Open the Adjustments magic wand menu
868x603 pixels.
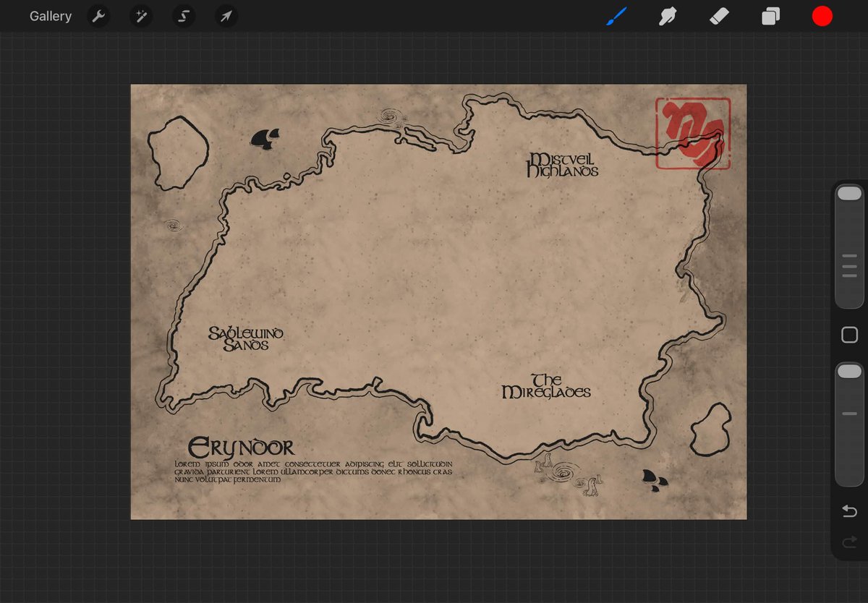click(x=141, y=16)
